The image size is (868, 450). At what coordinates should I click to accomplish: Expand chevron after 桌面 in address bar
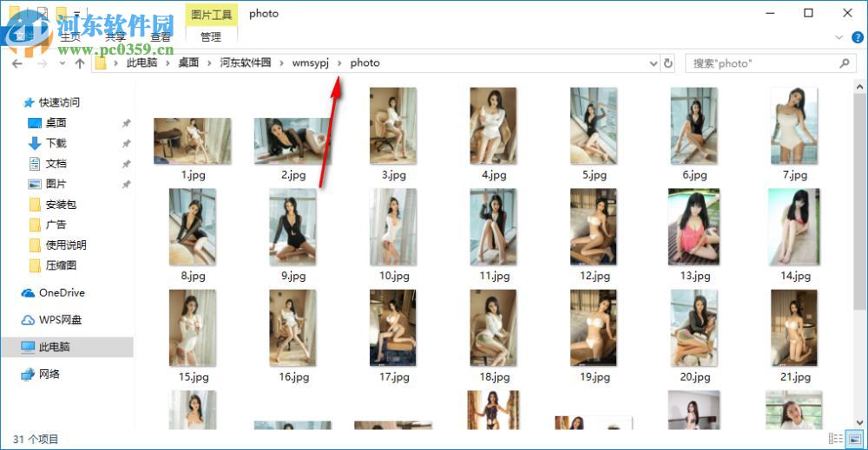click(x=209, y=63)
